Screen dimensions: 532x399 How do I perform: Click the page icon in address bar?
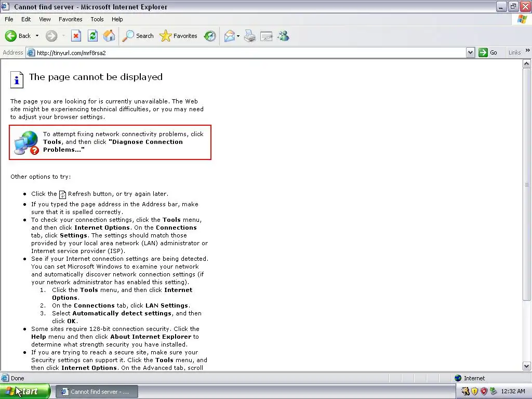pos(31,52)
